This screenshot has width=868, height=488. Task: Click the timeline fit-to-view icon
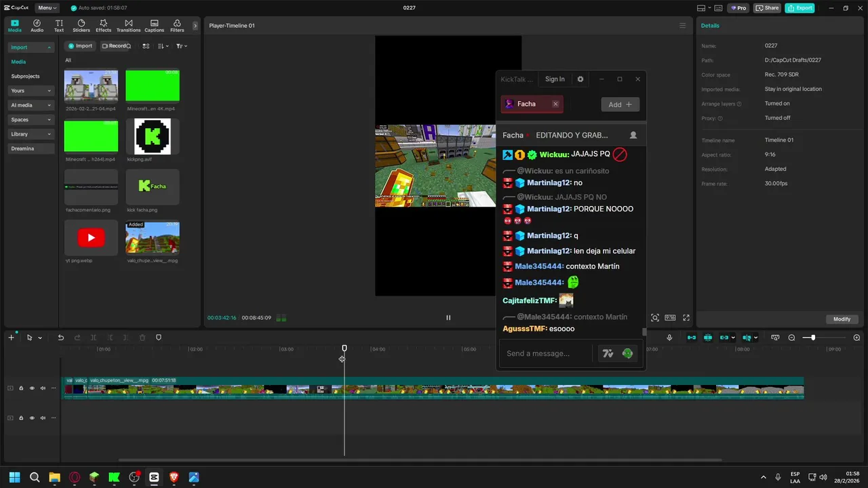coord(775,338)
